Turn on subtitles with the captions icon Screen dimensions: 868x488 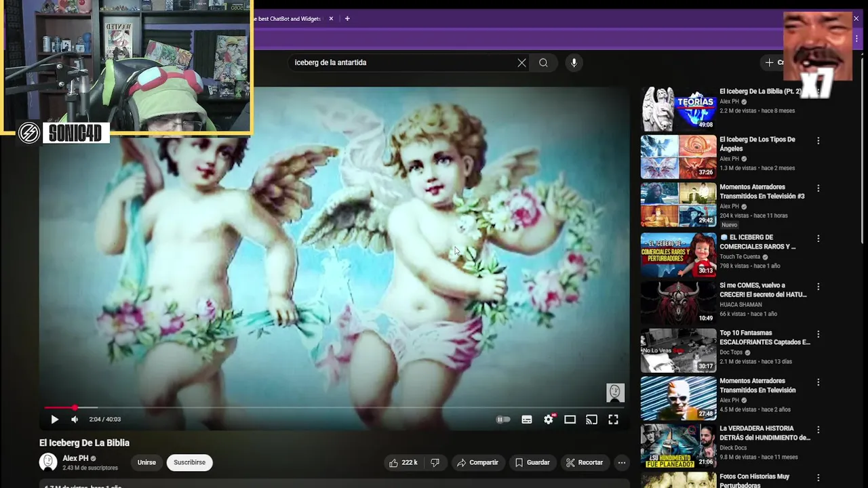tap(526, 420)
